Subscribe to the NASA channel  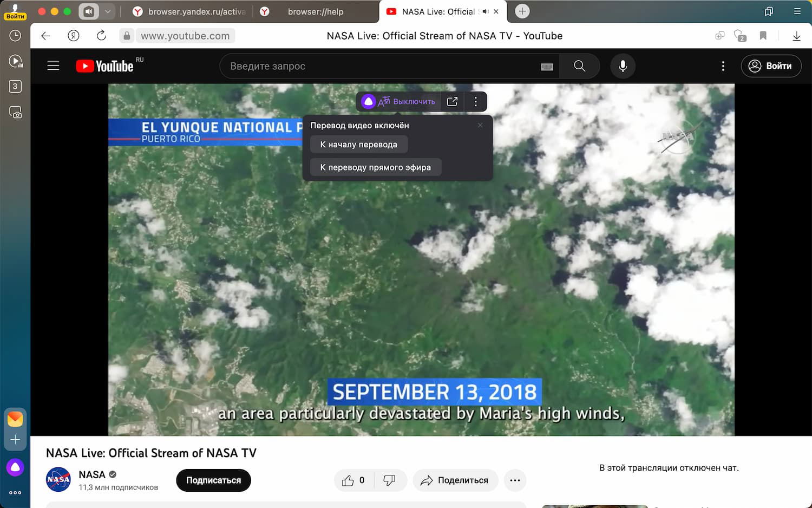pos(214,480)
